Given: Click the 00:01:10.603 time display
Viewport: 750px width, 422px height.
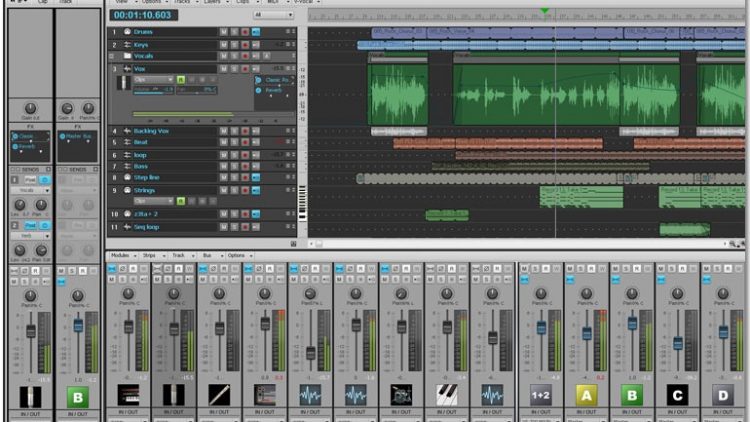Looking at the screenshot, I should pyautogui.click(x=143, y=15).
